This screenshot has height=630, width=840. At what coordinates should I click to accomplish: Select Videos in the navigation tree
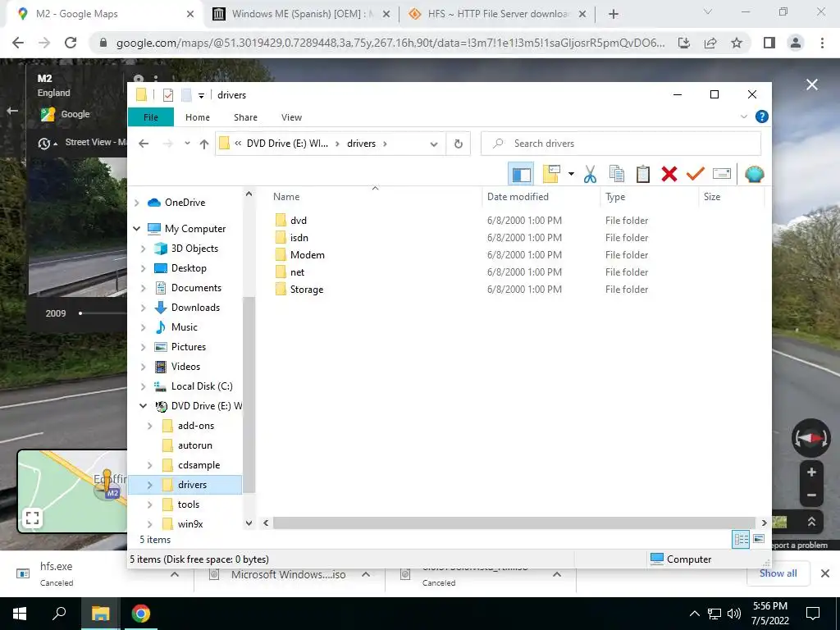185,367
